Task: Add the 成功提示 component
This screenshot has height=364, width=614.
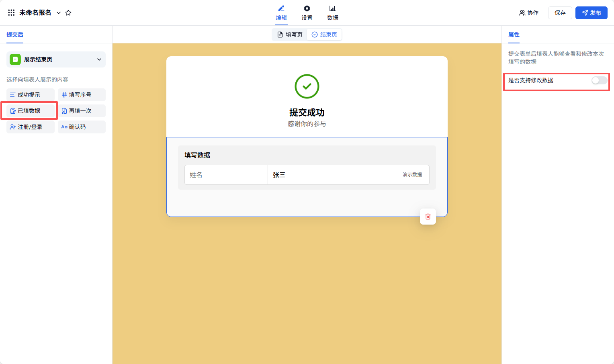Action: tap(31, 95)
